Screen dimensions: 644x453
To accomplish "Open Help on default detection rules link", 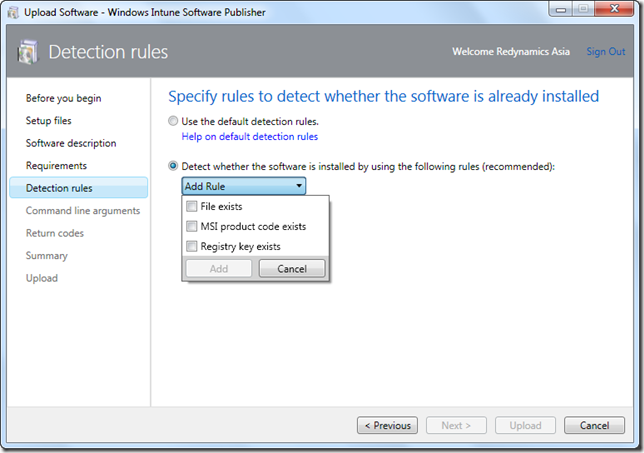I will click(x=250, y=136).
